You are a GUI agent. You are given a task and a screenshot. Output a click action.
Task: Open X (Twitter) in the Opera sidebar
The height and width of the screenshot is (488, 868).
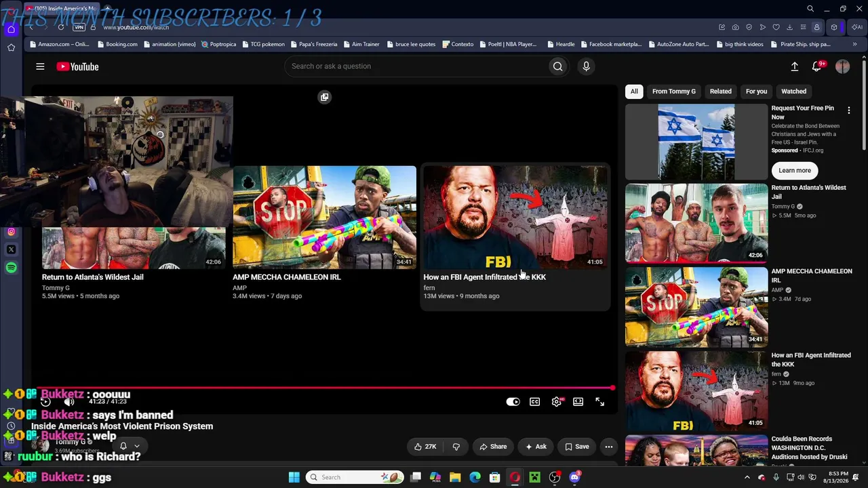[x=11, y=249]
